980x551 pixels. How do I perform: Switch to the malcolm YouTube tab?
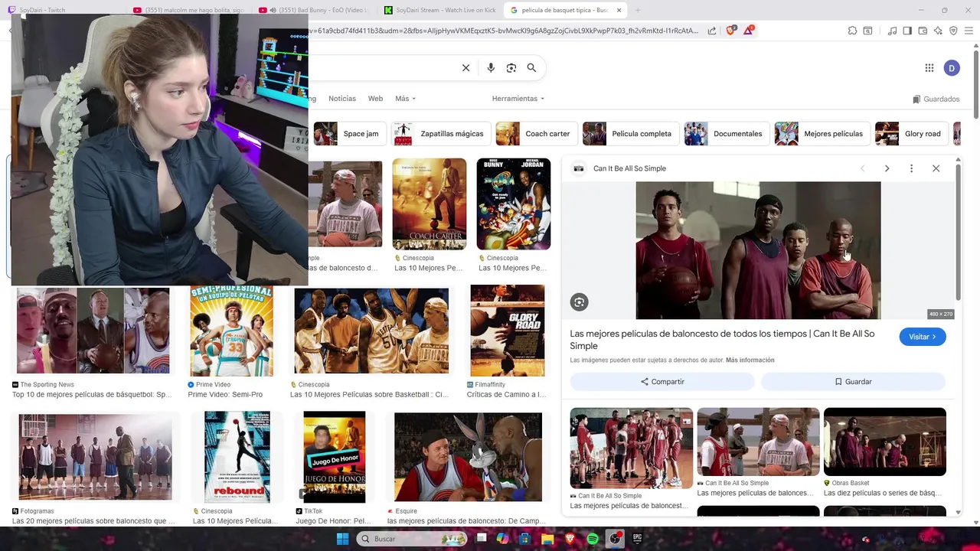188,10
